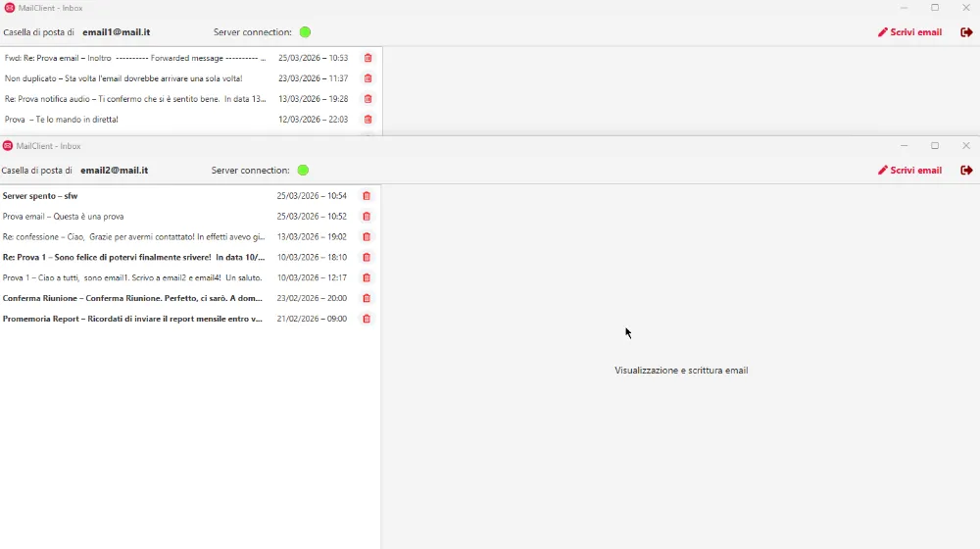Screen dimensions: 980x549
Task: Click the green server connection indicator for email1
Action: 305,32
